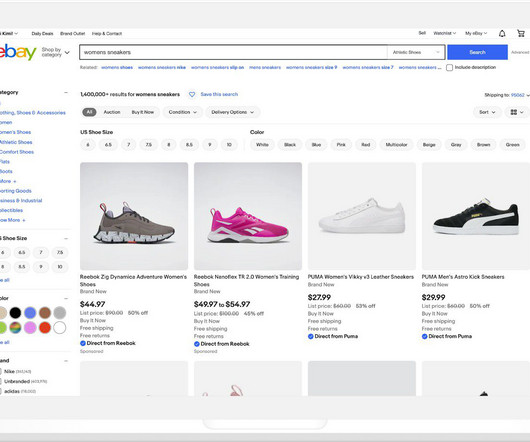Open the Delivery Options dropdown
Image resolution: width=530 pixels, height=442 pixels.
click(x=233, y=112)
